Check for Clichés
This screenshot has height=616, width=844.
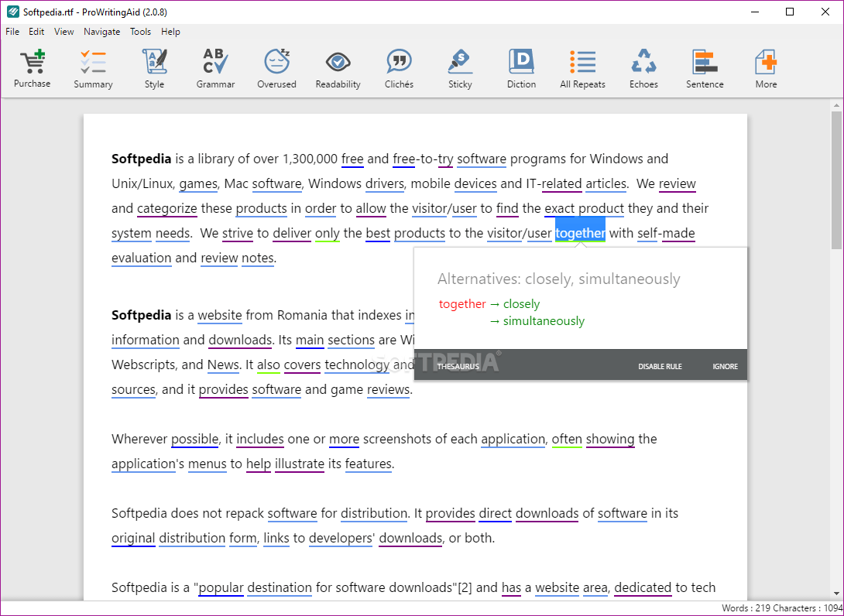pos(399,68)
